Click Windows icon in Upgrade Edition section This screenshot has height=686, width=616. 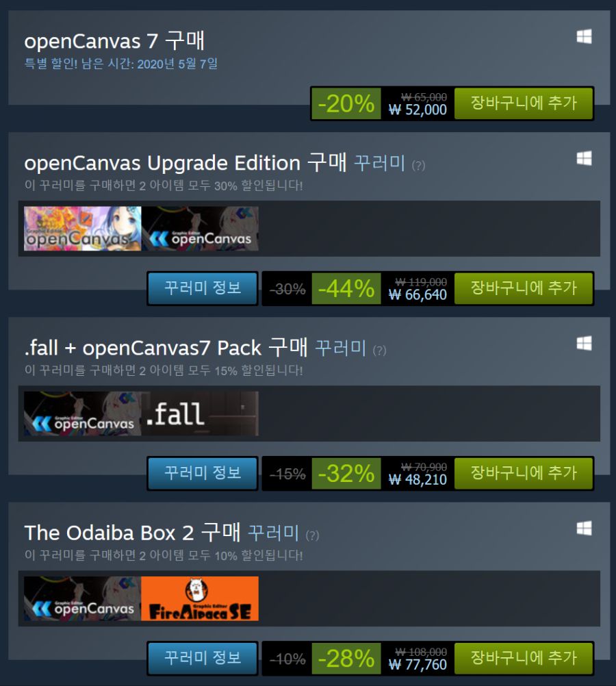(584, 158)
